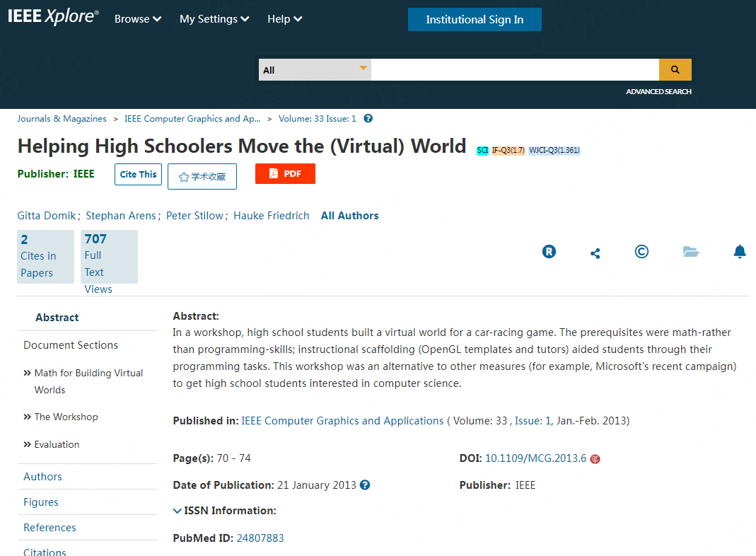Click the search magnifier button
Image resolution: width=756 pixels, height=556 pixels.
click(675, 70)
